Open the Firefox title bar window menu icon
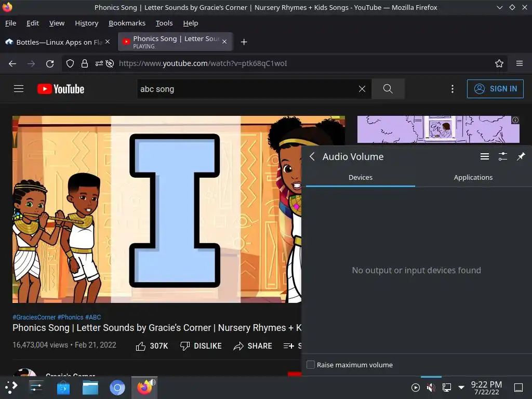 [x=7, y=7]
